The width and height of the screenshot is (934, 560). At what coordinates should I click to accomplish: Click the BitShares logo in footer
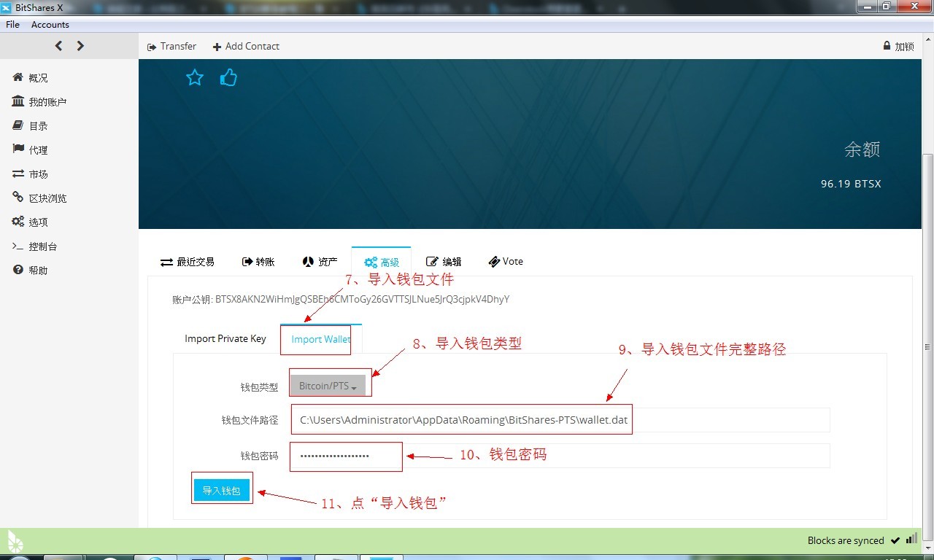point(15,540)
